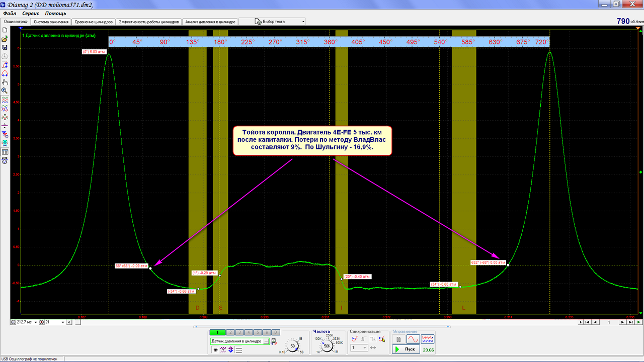Click the horizontal lines grid icon

pyautogui.click(x=239, y=349)
